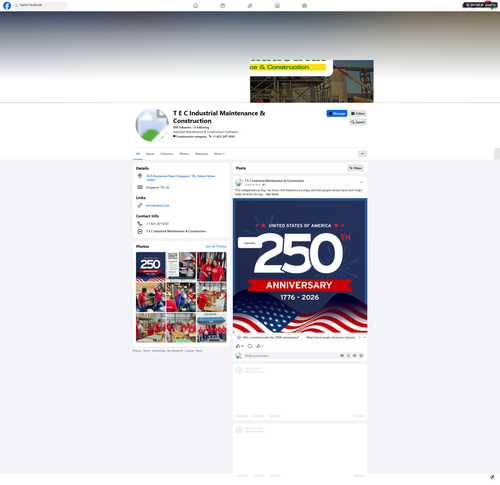Send a message with the Message button
The image size is (500, 485).
(x=337, y=113)
